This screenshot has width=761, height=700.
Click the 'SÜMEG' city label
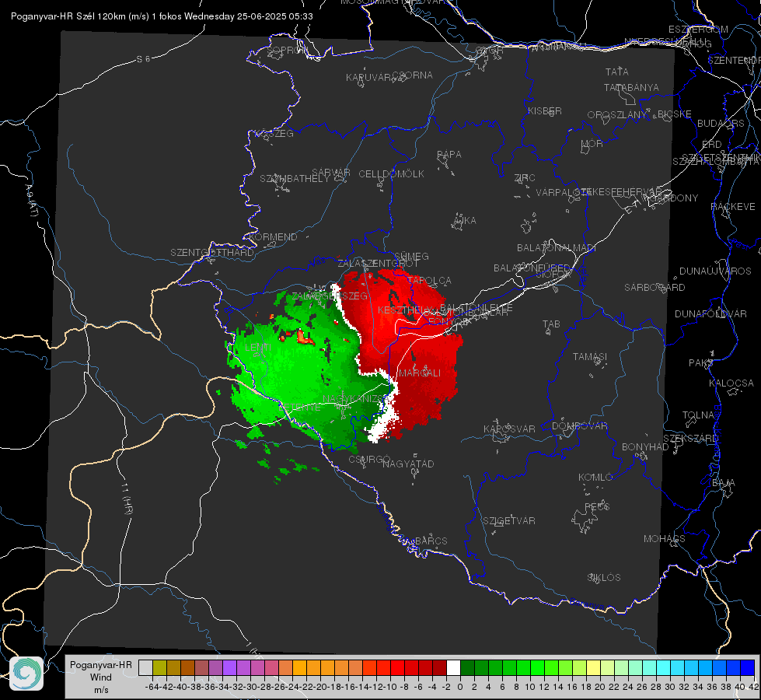[x=411, y=256]
